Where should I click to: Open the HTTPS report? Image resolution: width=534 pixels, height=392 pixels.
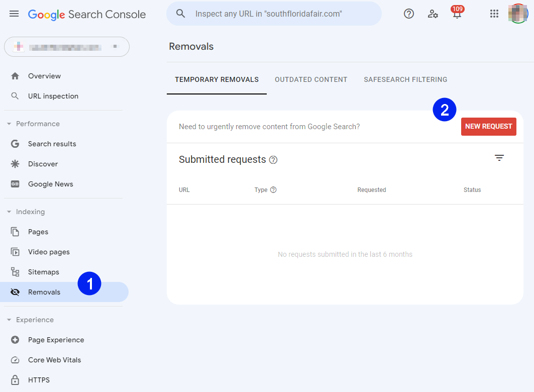point(39,380)
